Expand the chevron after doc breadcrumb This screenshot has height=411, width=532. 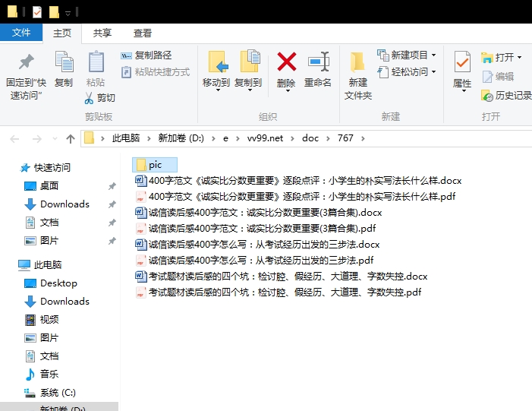point(328,138)
